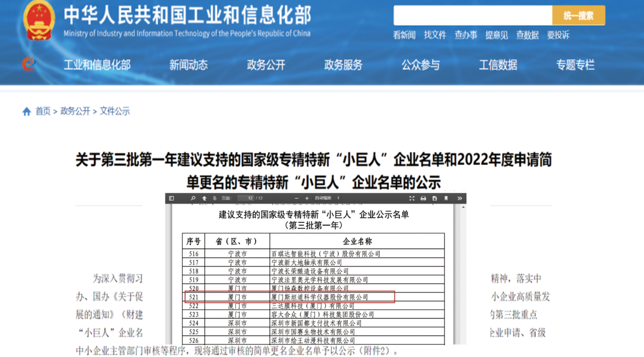Viewport: 644px width, 357px height.
Task: Click the site search input box
Action: [473, 16]
